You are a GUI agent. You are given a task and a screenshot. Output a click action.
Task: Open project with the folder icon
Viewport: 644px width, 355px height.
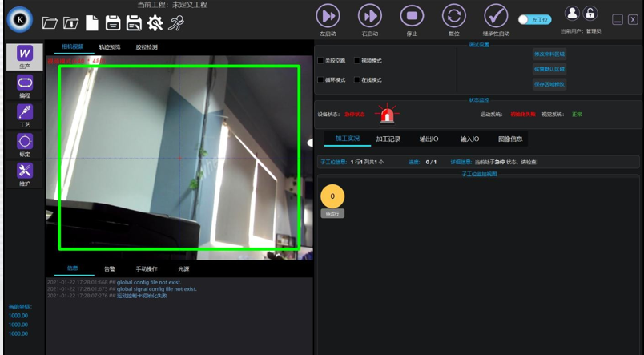(x=50, y=22)
